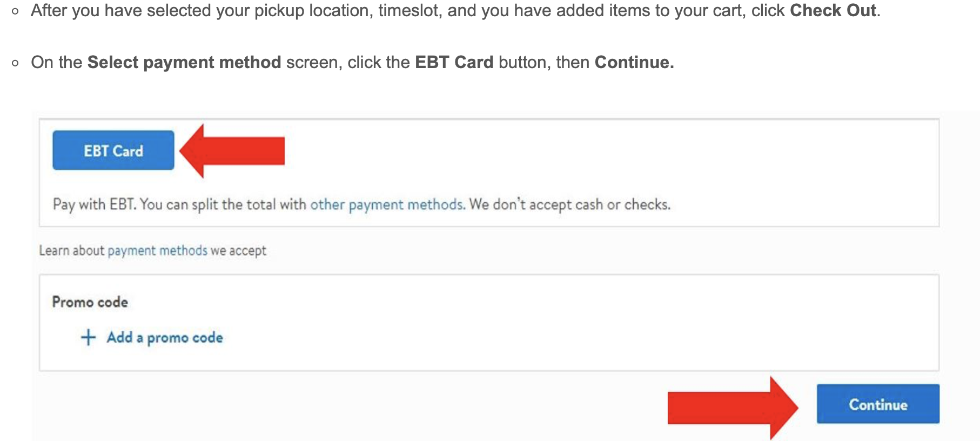Click the bullet before 'After you have selected'
The height and width of the screenshot is (441, 980).
[15, 11]
